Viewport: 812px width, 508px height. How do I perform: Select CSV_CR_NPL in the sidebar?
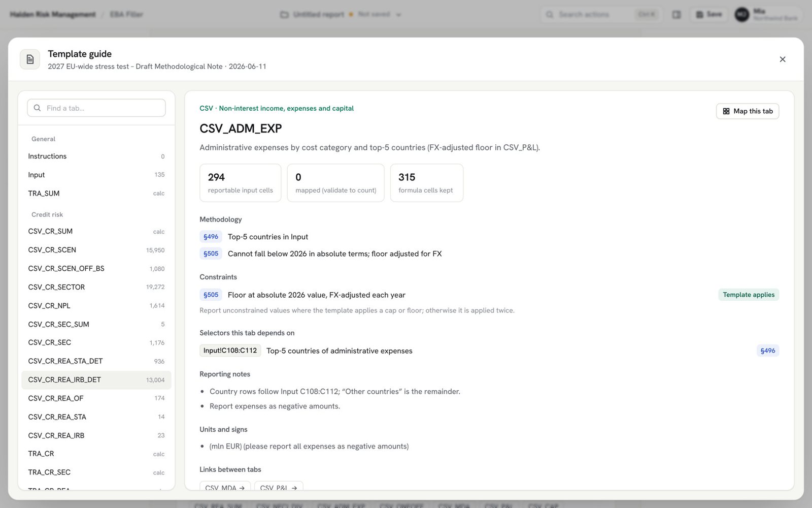(96, 305)
